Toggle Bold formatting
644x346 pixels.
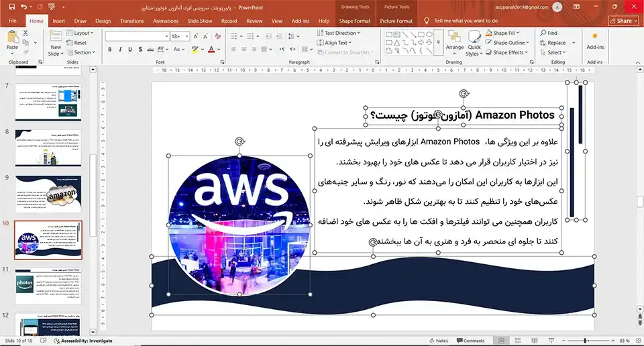(x=109, y=49)
